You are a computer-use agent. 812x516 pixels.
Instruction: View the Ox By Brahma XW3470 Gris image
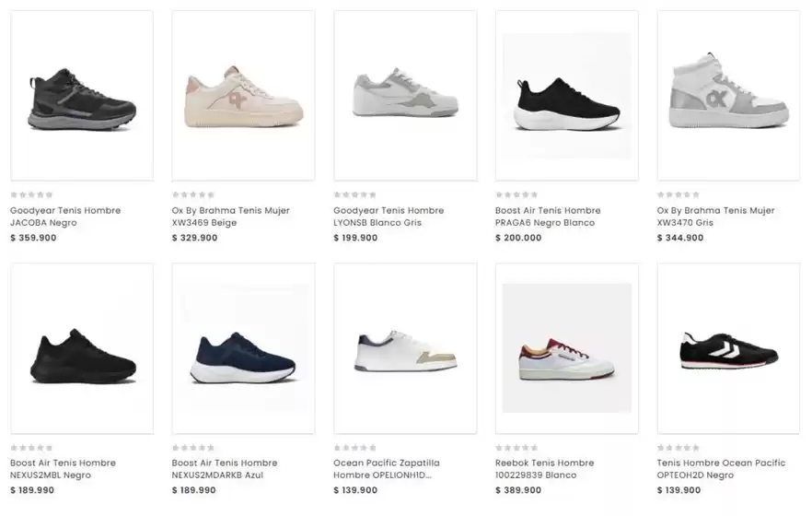pos(728,96)
